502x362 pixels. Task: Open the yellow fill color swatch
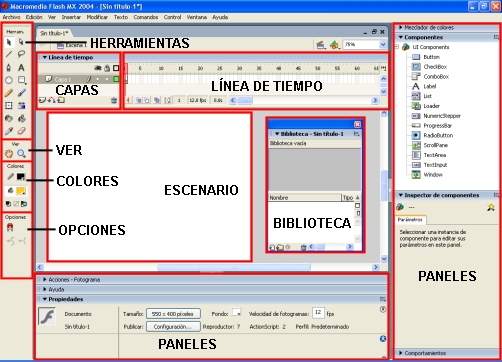coord(21,191)
